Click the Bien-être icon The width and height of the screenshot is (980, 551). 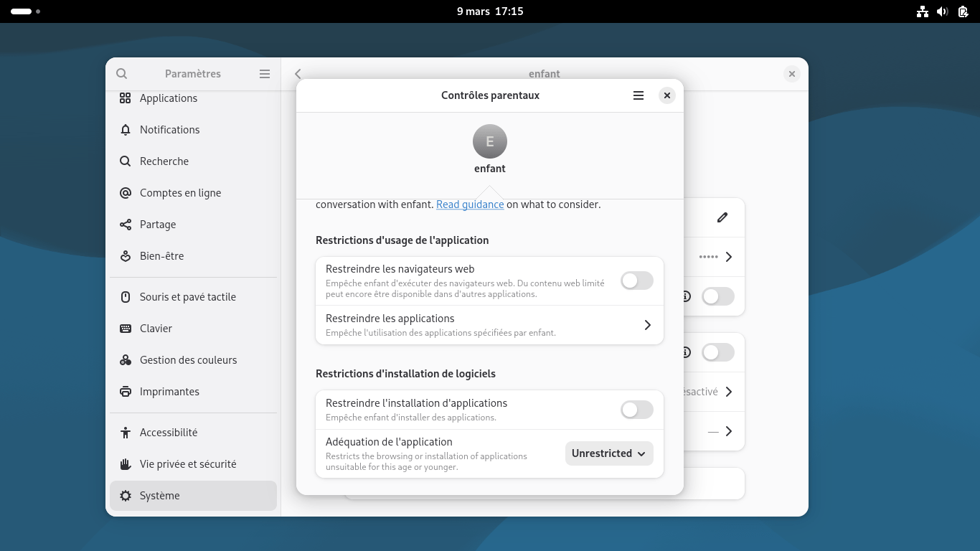(x=126, y=256)
